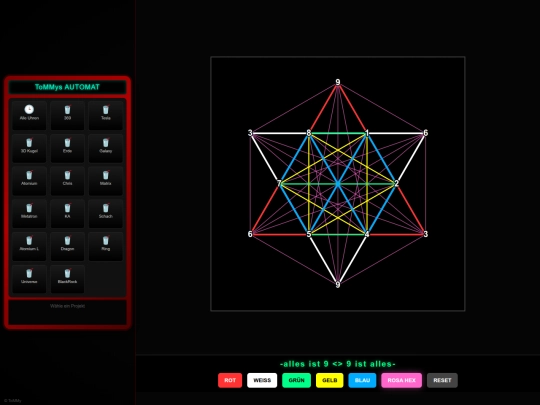Viewport: 540px width, 405px height.
Task: Select the Ring project tile
Action: [106, 246]
